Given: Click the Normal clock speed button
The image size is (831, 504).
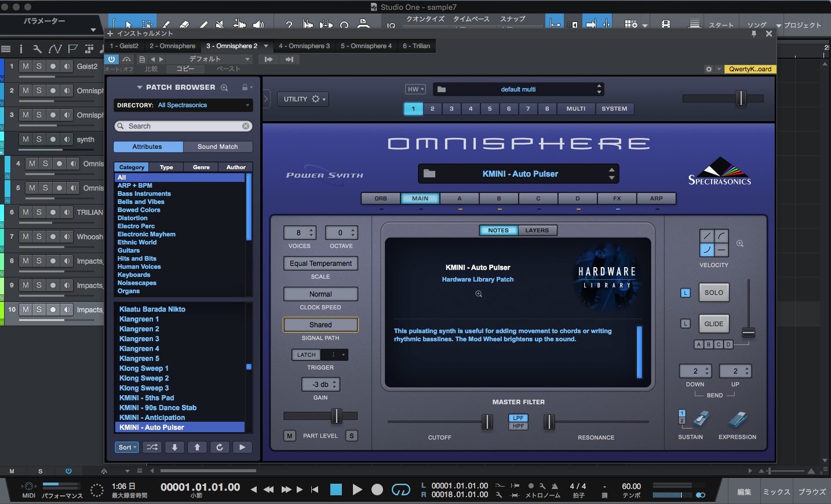Looking at the screenshot, I should tap(320, 294).
